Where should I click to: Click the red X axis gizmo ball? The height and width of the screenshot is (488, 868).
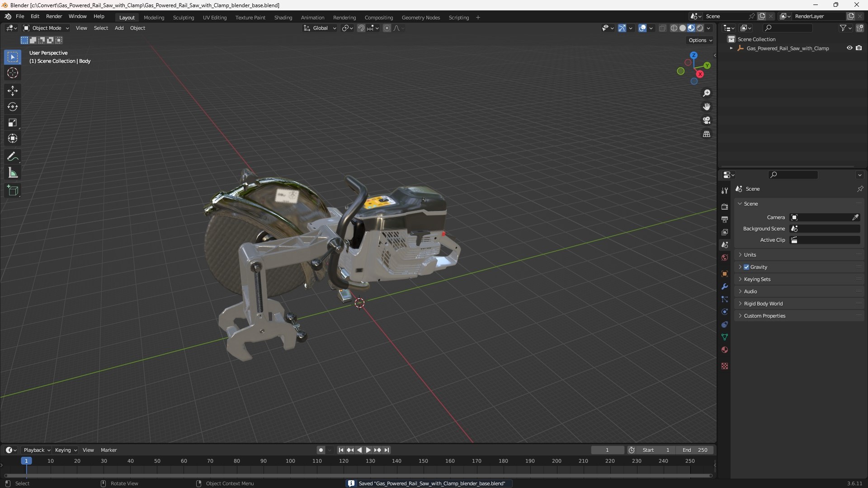coord(700,74)
